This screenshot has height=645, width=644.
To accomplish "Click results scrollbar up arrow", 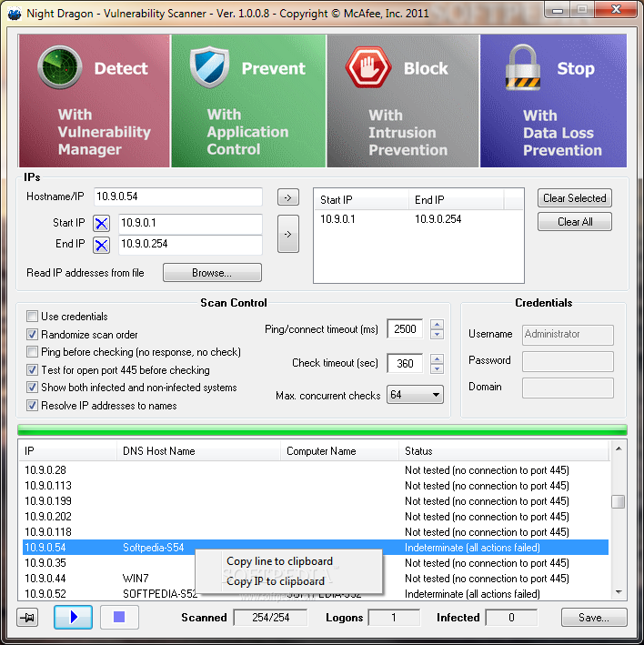I will pos(619,448).
